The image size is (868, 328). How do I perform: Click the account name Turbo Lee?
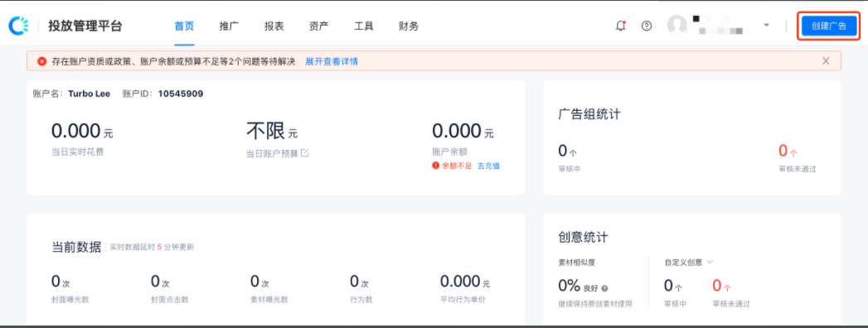[89, 94]
